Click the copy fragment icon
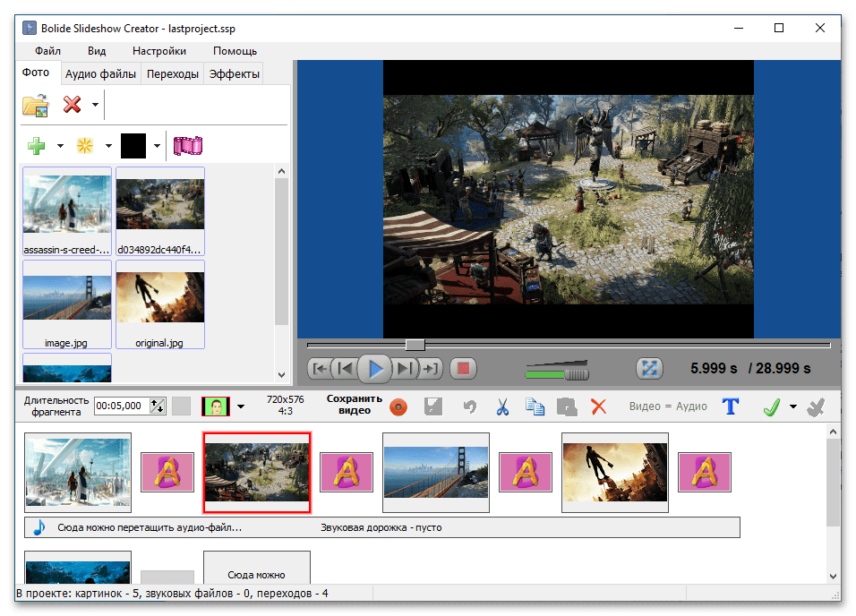The height and width of the screenshot is (616, 856). pos(535,407)
